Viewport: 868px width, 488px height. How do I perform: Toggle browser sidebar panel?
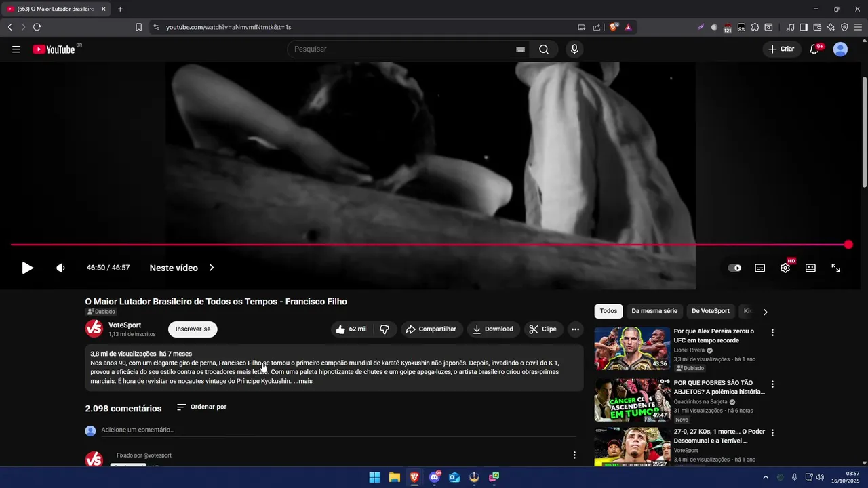pyautogui.click(x=804, y=27)
